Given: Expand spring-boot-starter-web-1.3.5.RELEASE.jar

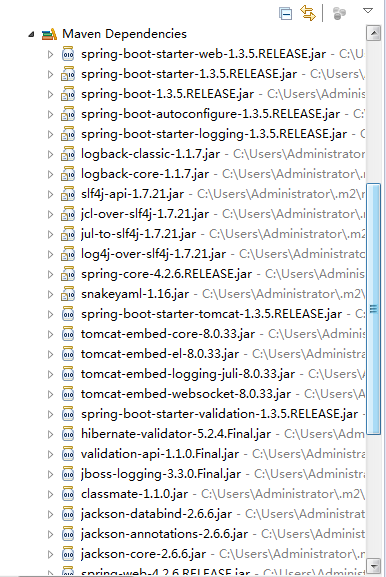Looking at the screenshot, I should click(x=50, y=54).
